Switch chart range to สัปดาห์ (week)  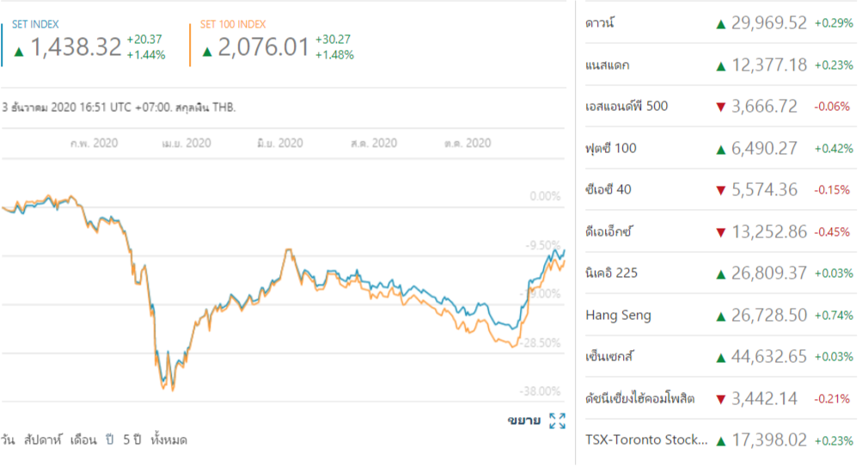[46, 439]
